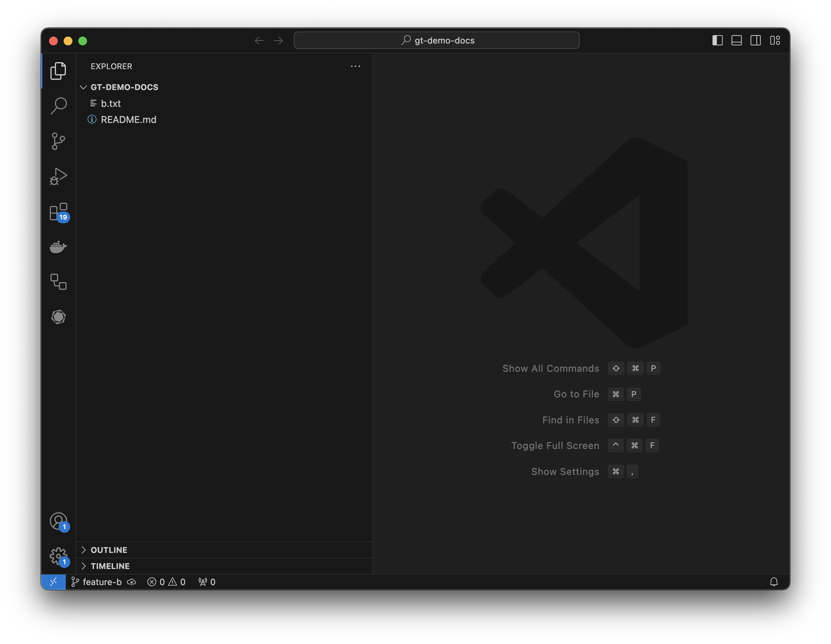The height and width of the screenshot is (644, 831).
Task: Open Explorer views and more actions menu
Action: coord(355,66)
